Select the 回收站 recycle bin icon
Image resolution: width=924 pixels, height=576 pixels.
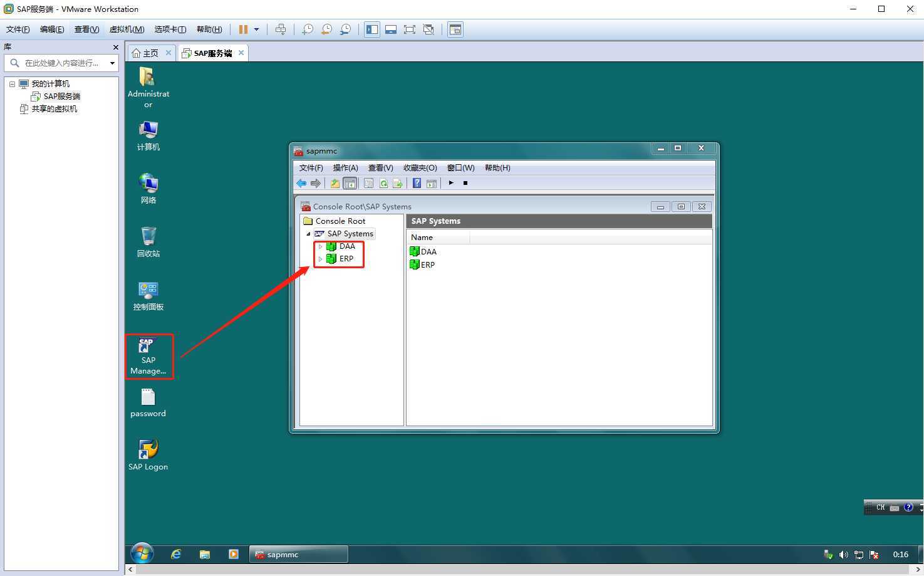[148, 242]
